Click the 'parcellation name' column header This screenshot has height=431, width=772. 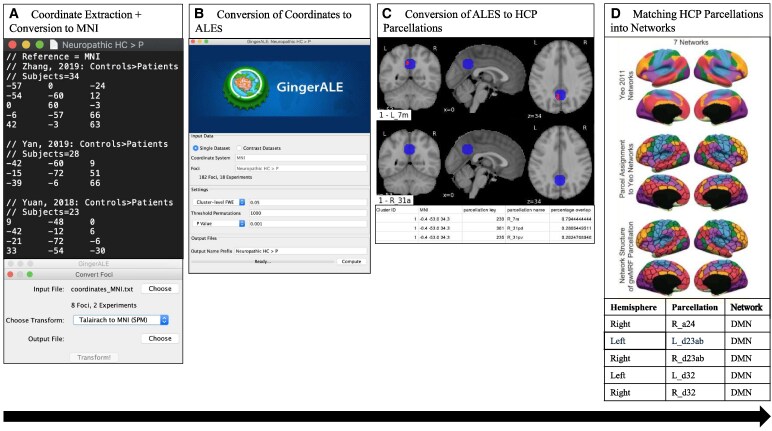coord(526,210)
